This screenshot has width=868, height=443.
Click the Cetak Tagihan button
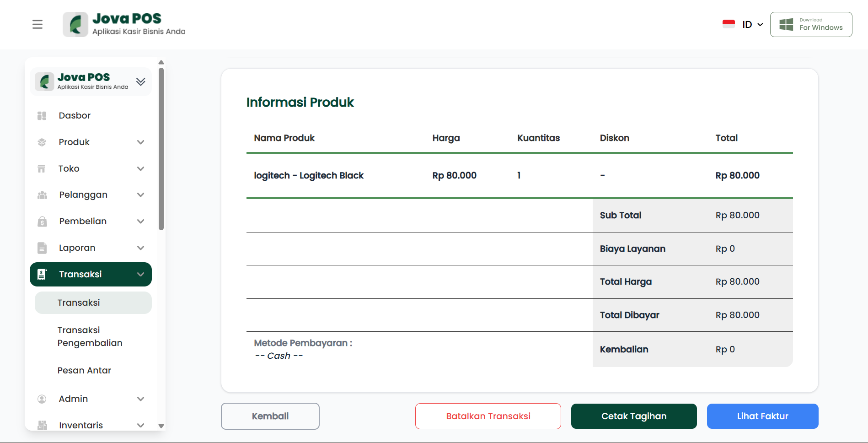[633, 416]
